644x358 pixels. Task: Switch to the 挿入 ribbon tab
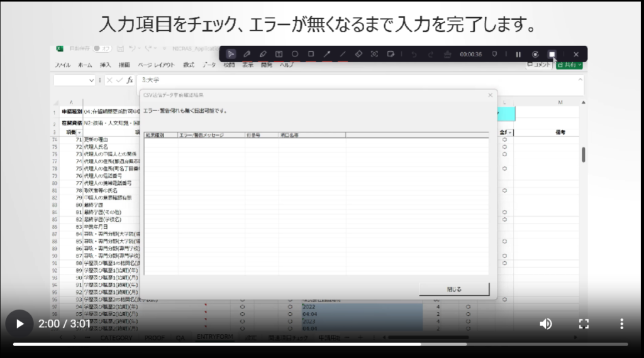[105, 65]
